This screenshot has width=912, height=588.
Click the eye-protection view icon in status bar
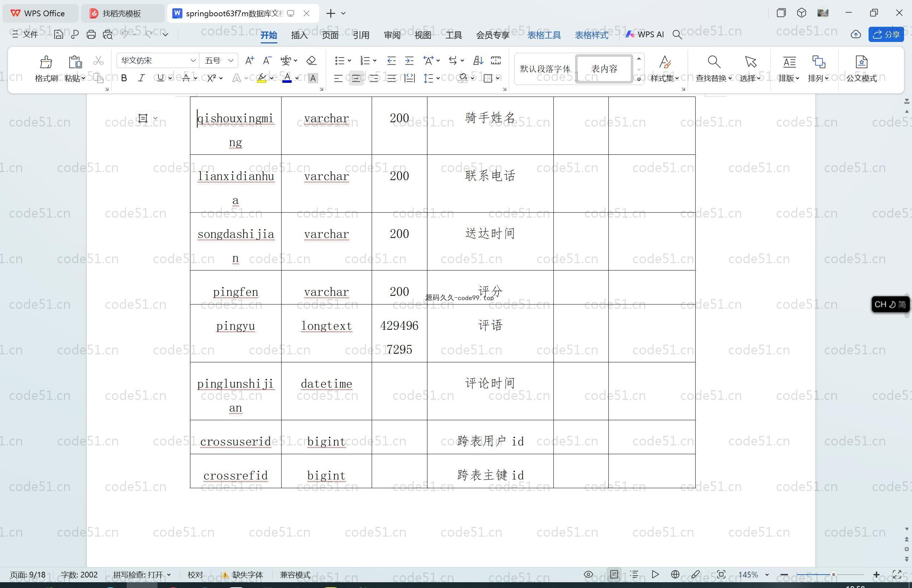pyautogui.click(x=588, y=574)
